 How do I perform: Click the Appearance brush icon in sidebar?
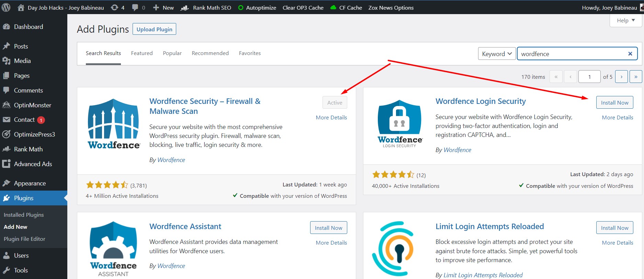(6, 183)
